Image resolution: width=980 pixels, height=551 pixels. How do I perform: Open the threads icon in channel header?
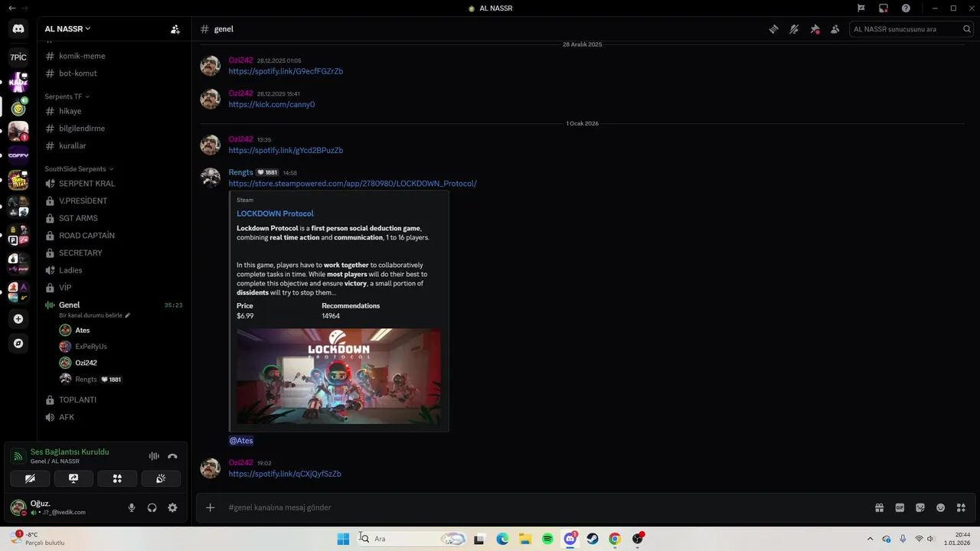(774, 29)
